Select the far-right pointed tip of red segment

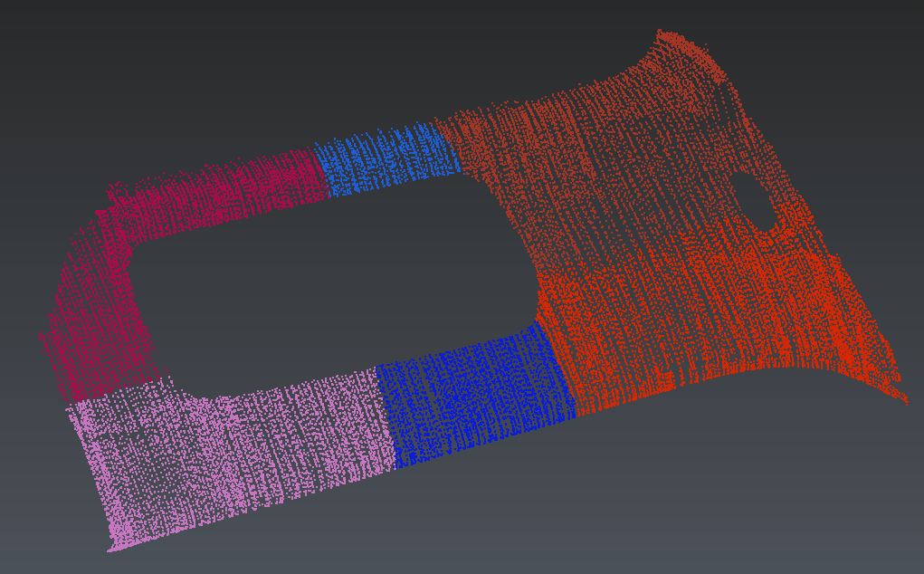click(x=903, y=398)
